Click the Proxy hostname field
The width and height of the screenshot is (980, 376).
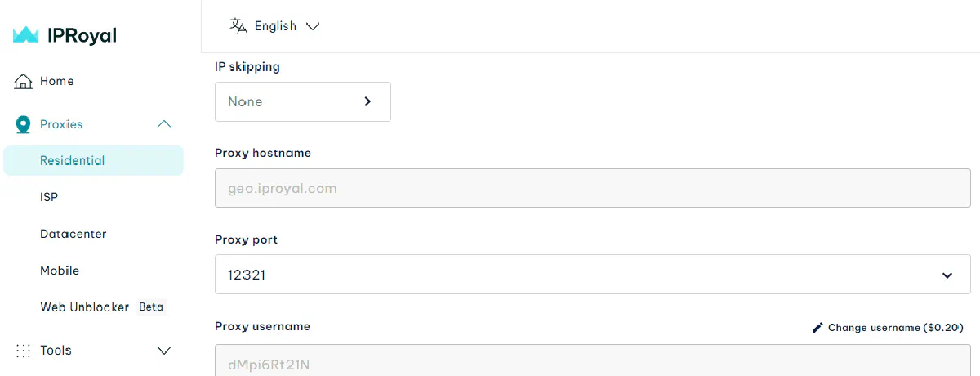click(592, 189)
